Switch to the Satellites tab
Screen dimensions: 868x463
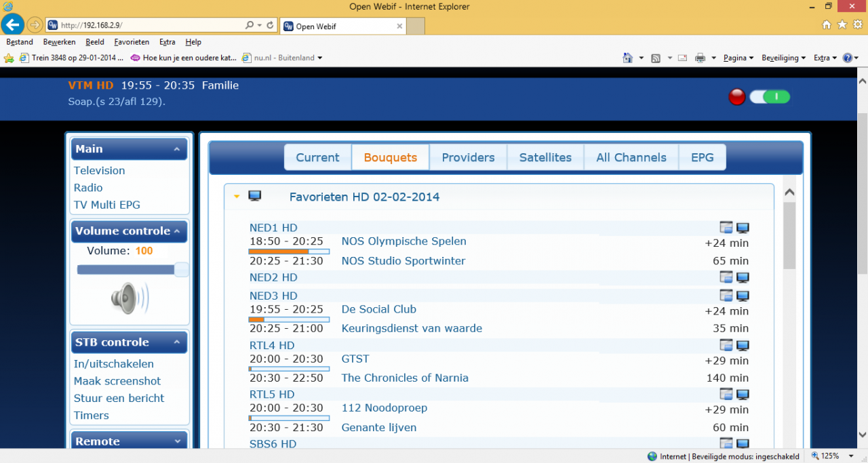click(x=546, y=157)
